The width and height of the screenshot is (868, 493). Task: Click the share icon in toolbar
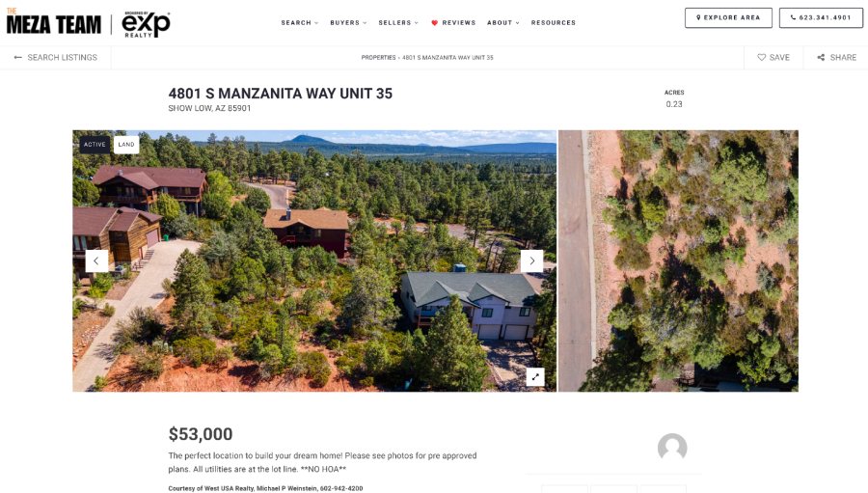821,57
